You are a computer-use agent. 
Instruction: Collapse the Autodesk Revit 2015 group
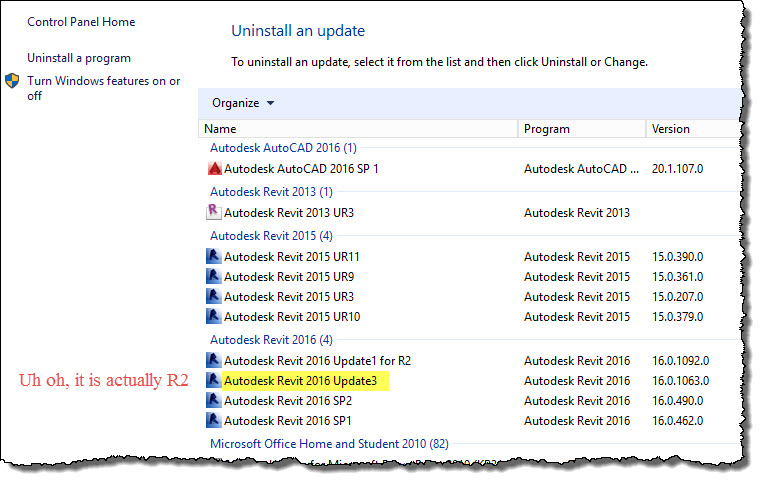point(271,235)
